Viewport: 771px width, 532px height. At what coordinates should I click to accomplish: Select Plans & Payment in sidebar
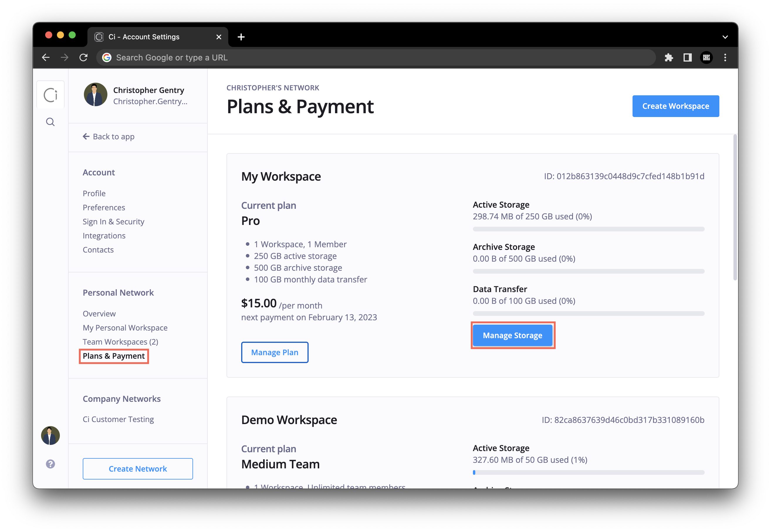click(x=114, y=356)
